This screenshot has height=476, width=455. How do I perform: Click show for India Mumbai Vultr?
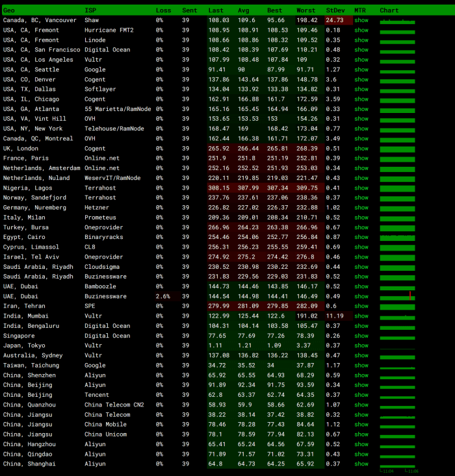coord(361,316)
